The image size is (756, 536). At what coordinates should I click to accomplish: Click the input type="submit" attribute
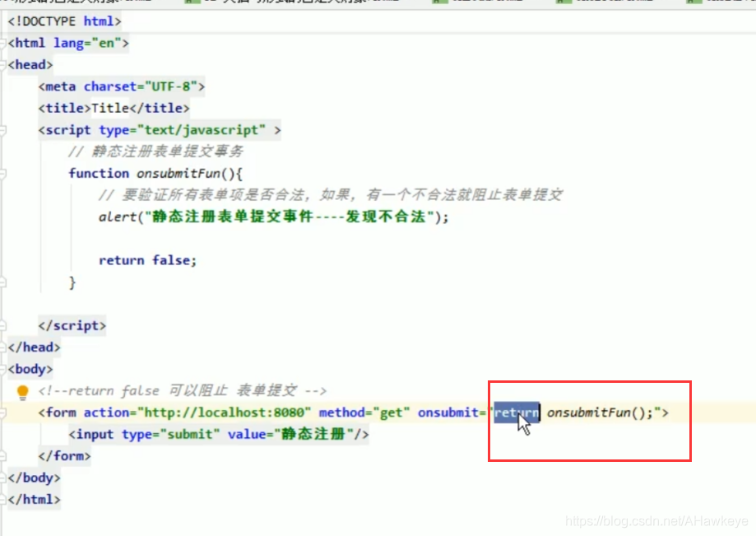point(170,434)
